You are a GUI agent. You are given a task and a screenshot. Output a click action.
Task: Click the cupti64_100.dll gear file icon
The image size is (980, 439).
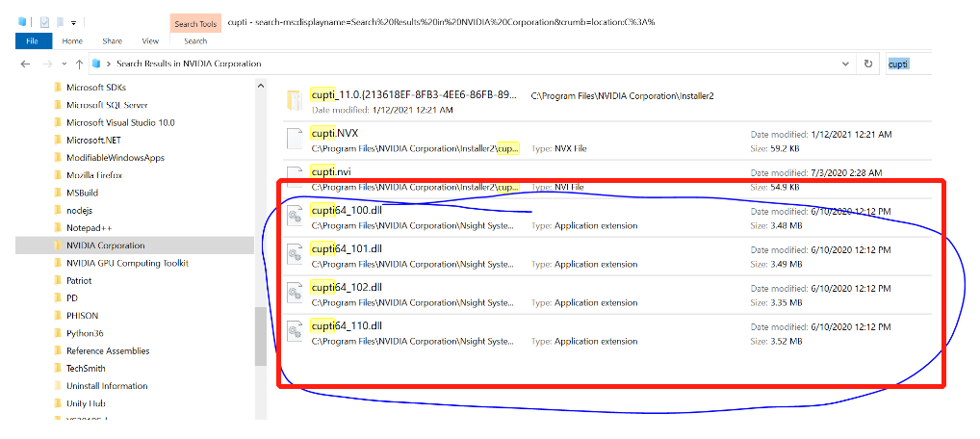click(x=295, y=217)
